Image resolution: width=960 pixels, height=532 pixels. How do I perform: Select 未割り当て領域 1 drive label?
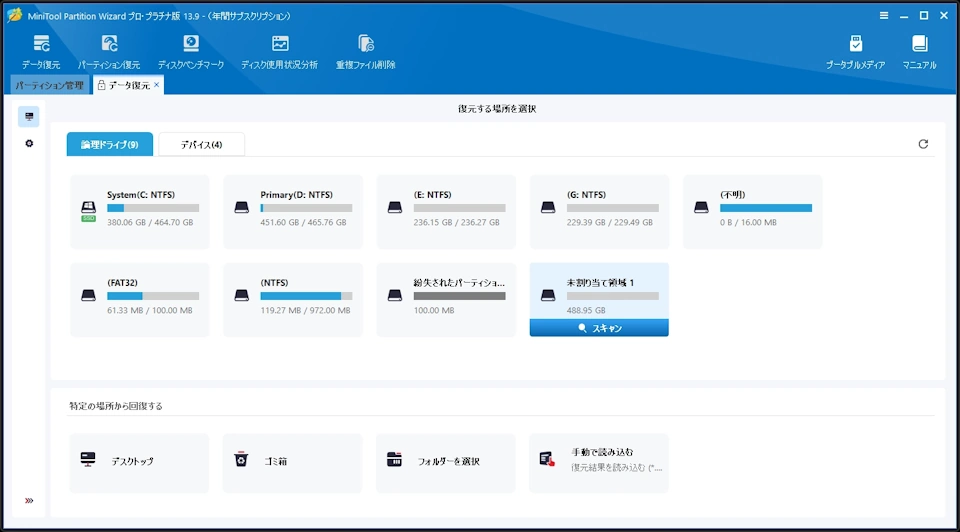(x=600, y=283)
